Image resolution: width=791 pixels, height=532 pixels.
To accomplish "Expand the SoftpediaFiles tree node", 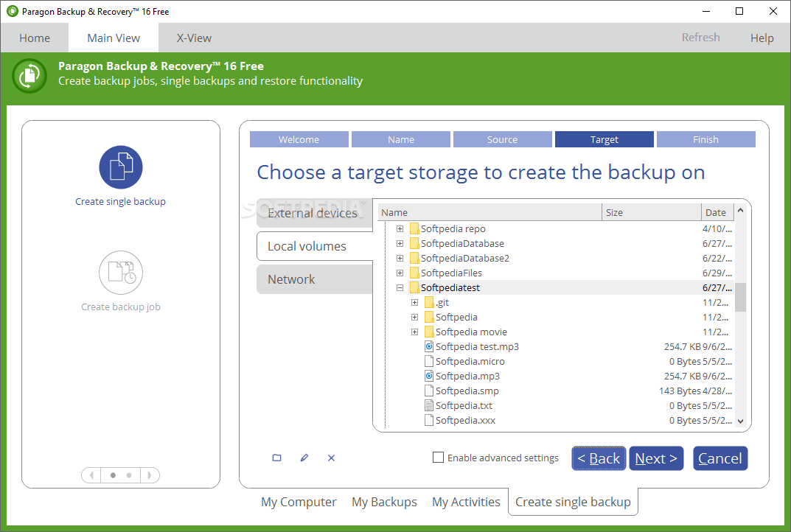I will (400, 273).
